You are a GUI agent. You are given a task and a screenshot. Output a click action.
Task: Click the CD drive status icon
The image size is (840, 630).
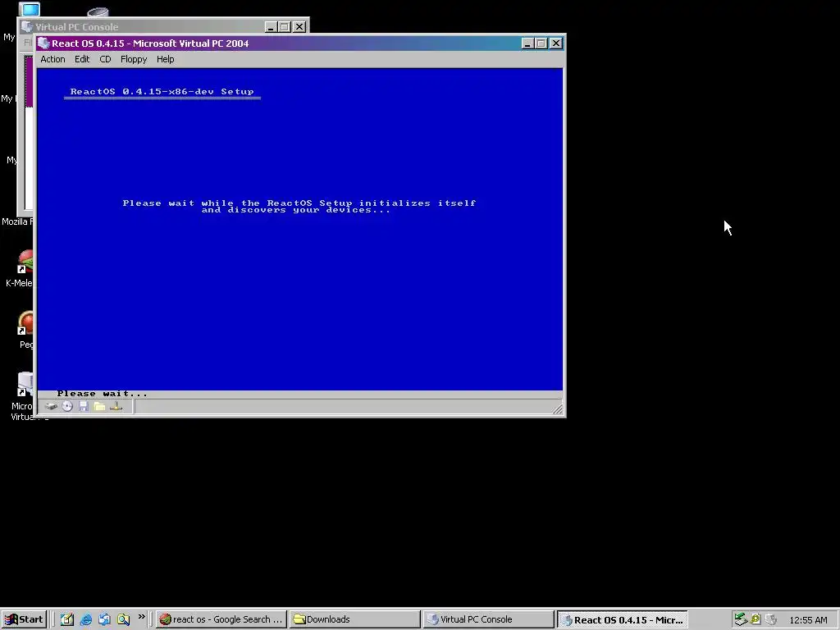[x=67, y=407]
